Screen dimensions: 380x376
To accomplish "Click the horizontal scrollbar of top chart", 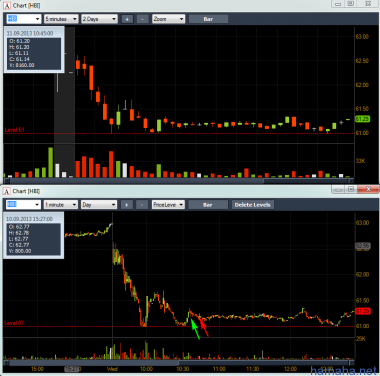I will coord(179,181).
